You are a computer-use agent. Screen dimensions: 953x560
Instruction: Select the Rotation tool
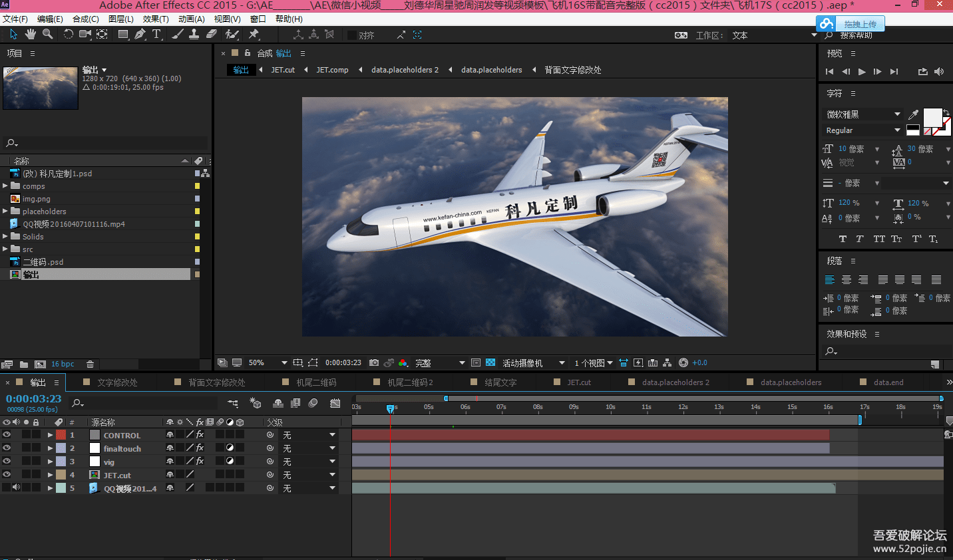[x=68, y=34]
